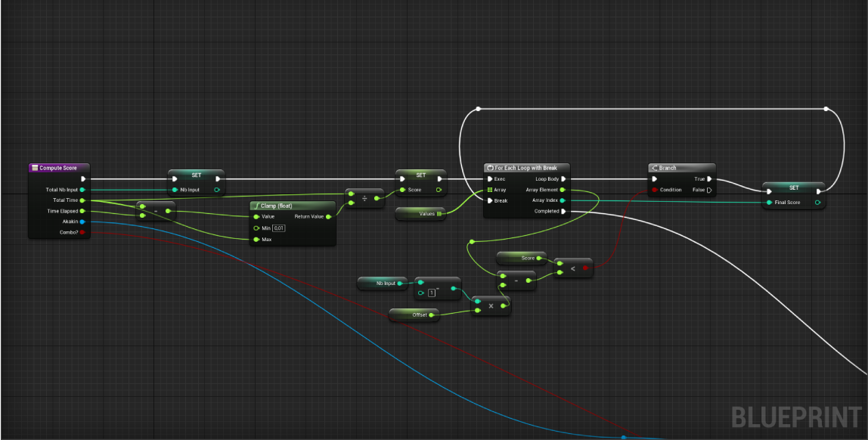Select the Offset variable getter node

coord(413,314)
